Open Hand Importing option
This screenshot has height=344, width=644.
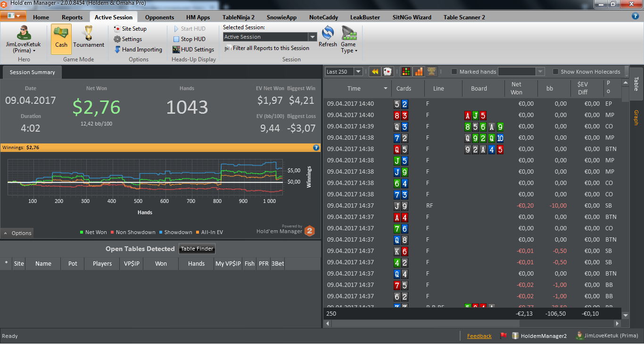pos(138,50)
